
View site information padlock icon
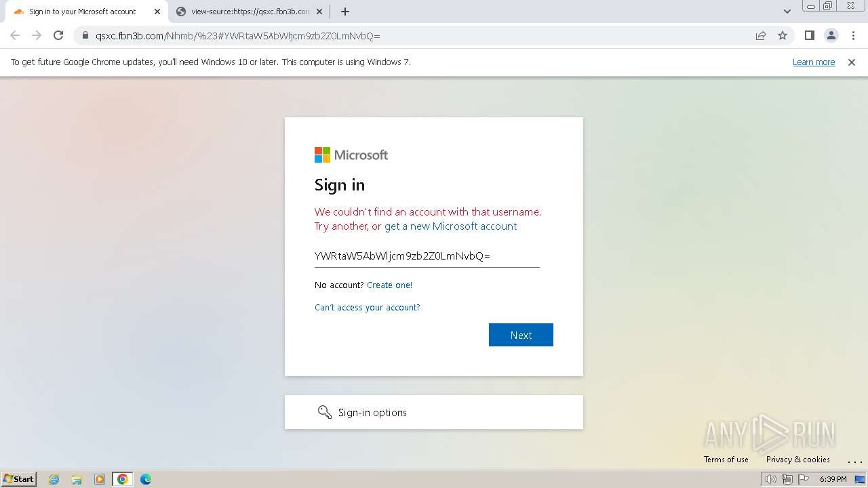[85, 36]
